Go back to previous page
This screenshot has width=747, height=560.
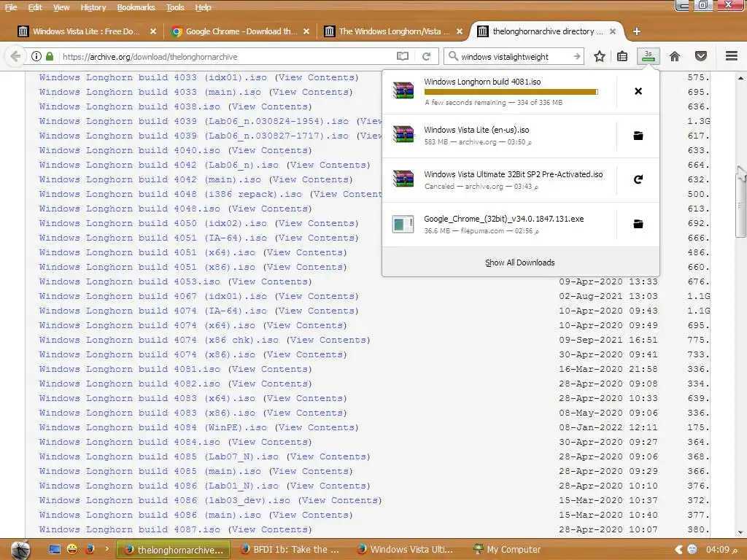coord(15,56)
